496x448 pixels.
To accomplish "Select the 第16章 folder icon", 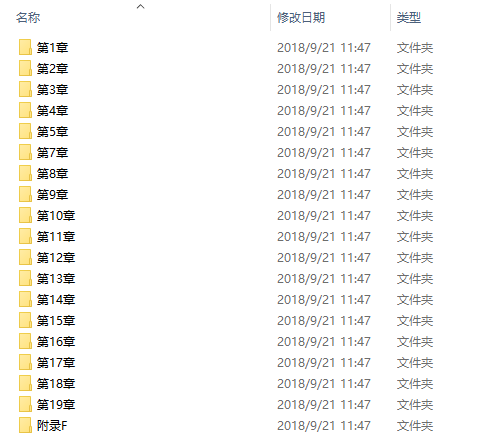I will pos(25,341).
